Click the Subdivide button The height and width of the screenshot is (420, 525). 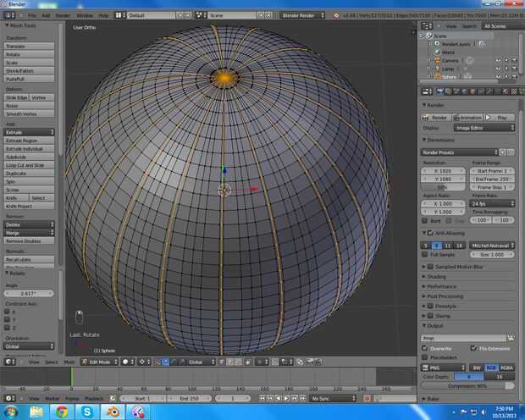(29, 157)
